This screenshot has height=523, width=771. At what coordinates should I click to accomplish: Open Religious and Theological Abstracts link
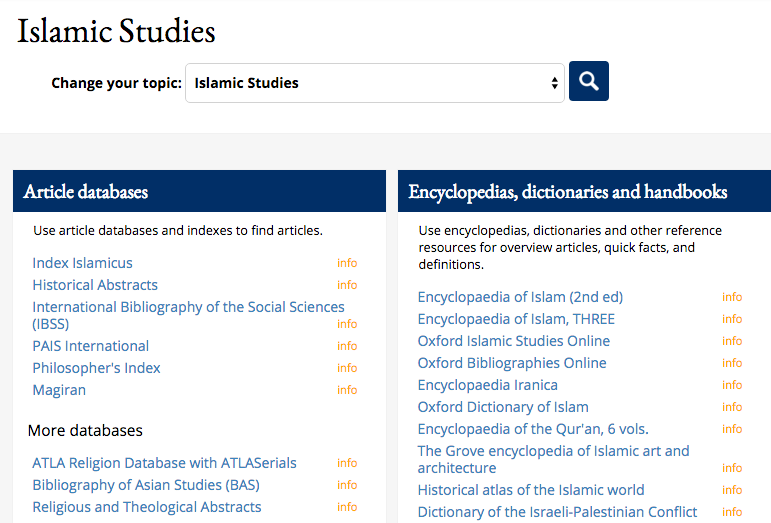[147, 507]
